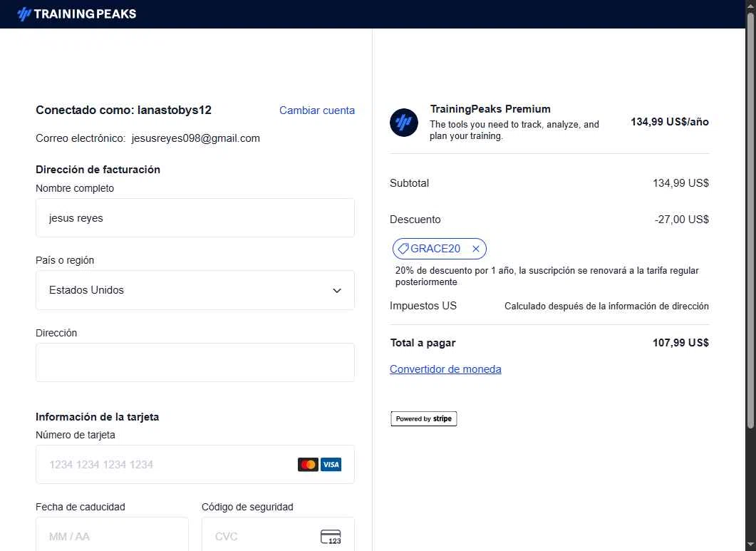Click the Impuestos US label
Viewport: 756px width, 551px height.
pyautogui.click(x=423, y=306)
